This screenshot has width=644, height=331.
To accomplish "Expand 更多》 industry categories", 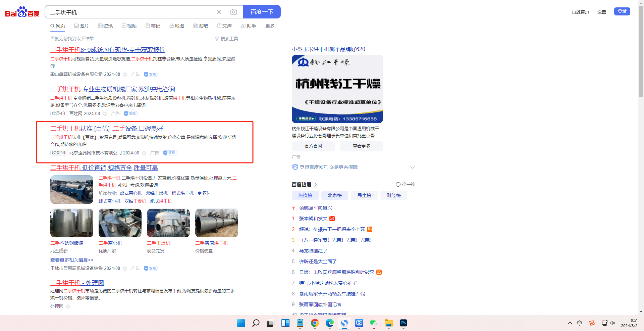I will (x=203, y=193).
